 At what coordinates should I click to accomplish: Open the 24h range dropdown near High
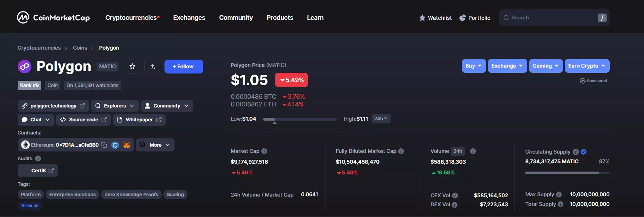click(x=381, y=119)
